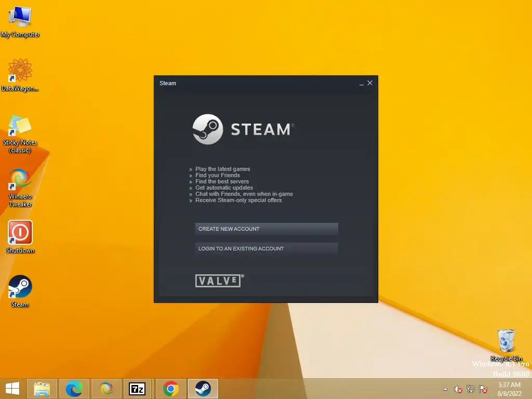Launch Google Chrome from taskbar

tap(170, 389)
